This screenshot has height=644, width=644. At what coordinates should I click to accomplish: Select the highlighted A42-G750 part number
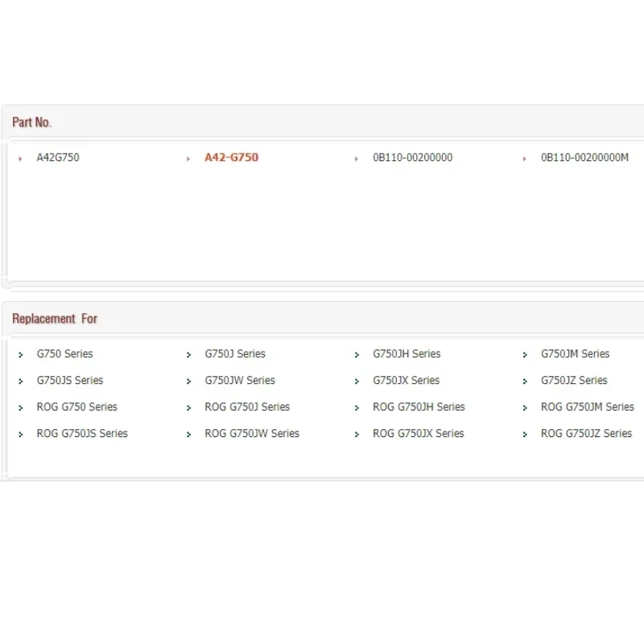click(231, 158)
